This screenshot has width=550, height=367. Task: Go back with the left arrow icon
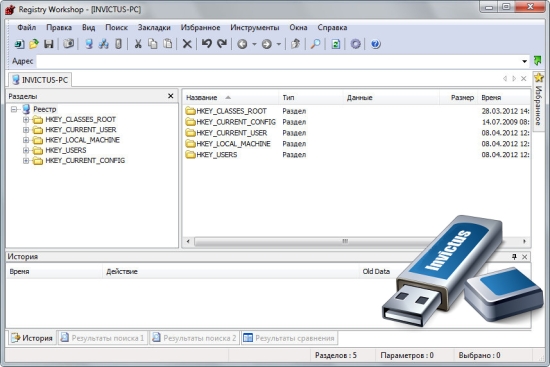(x=242, y=44)
